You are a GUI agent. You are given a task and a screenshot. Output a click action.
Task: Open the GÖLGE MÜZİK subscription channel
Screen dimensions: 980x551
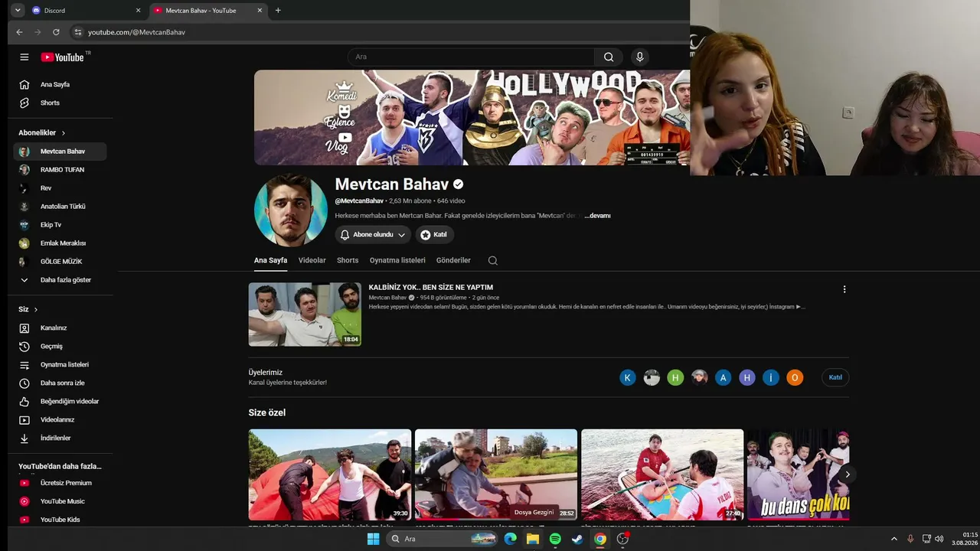coord(60,262)
